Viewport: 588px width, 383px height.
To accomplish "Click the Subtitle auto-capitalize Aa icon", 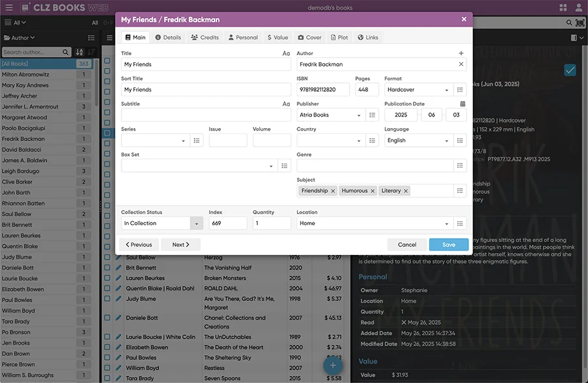I will pyautogui.click(x=286, y=104).
